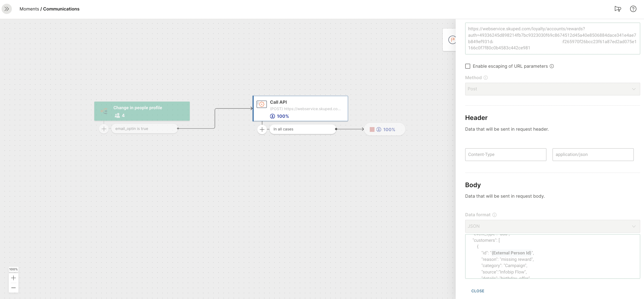Click the Call API gear icon

262,104
